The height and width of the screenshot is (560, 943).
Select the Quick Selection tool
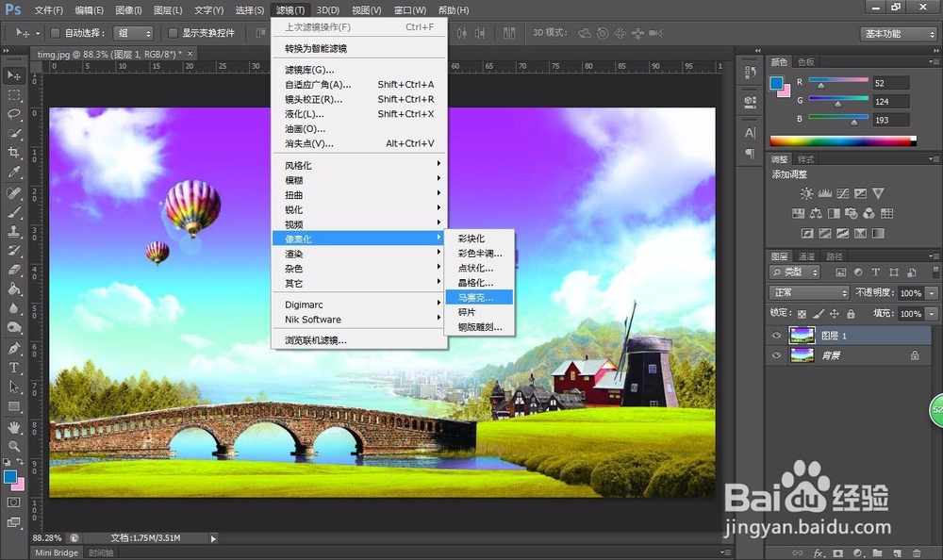point(13,134)
